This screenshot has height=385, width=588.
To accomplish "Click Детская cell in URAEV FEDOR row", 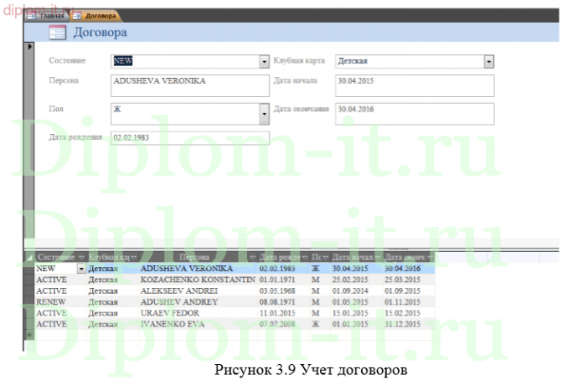I will (113, 313).
